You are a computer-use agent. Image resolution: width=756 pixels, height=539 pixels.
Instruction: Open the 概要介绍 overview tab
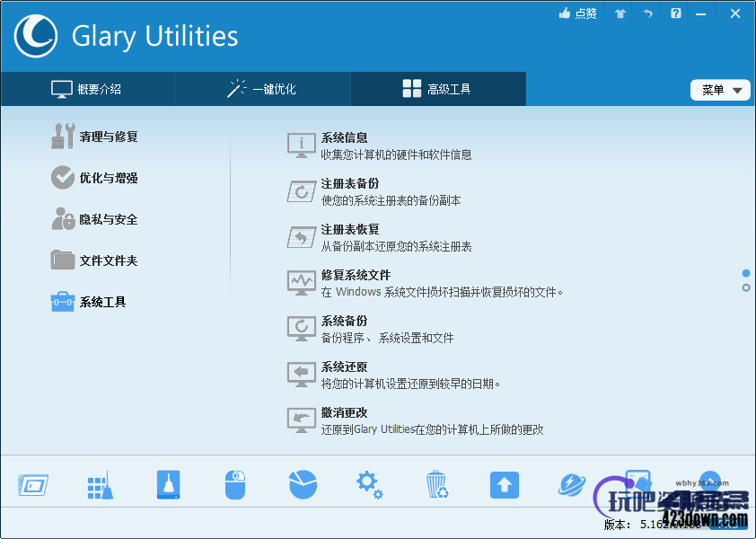(x=88, y=89)
